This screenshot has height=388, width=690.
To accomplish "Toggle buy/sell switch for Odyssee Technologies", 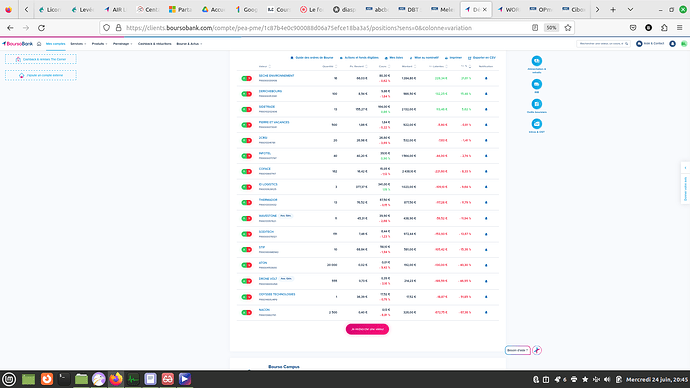I will point(246,297).
